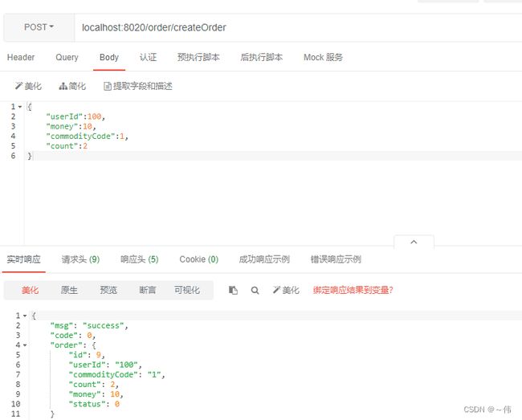
Task: Click the "status": 0 response line
Action: 94,404
